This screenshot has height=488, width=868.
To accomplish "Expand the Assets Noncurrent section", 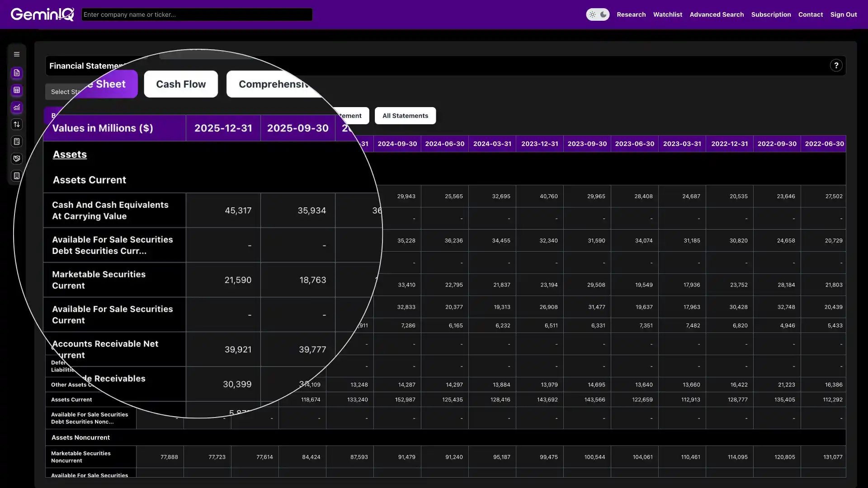I will coord(80,437).
